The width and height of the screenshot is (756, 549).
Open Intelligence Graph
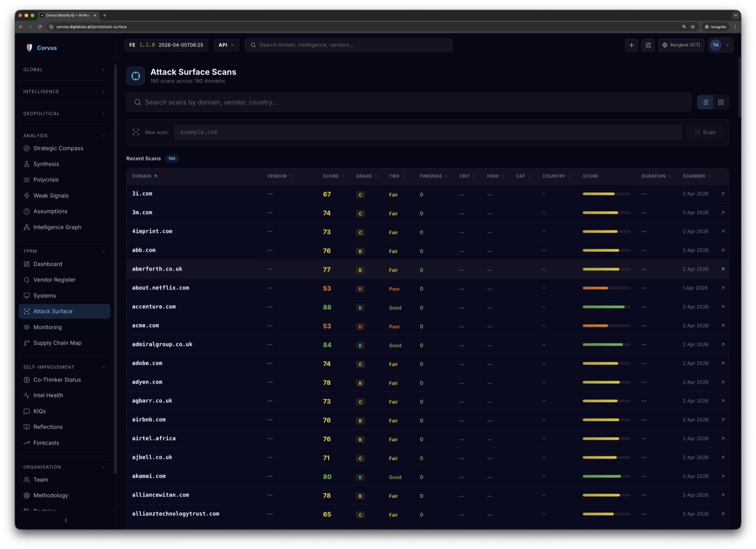click(57, 227)
